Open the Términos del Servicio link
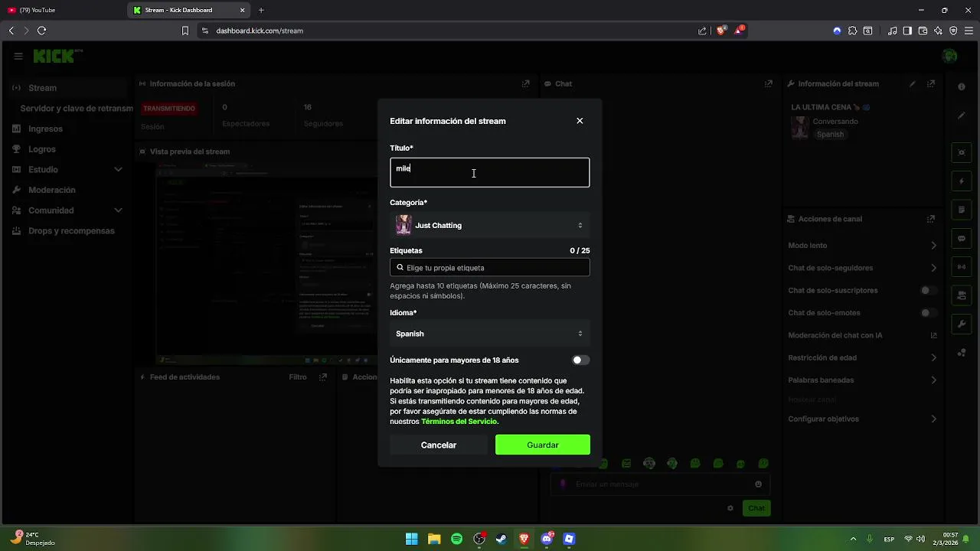980x551 pixels. (x=459, y=422)
